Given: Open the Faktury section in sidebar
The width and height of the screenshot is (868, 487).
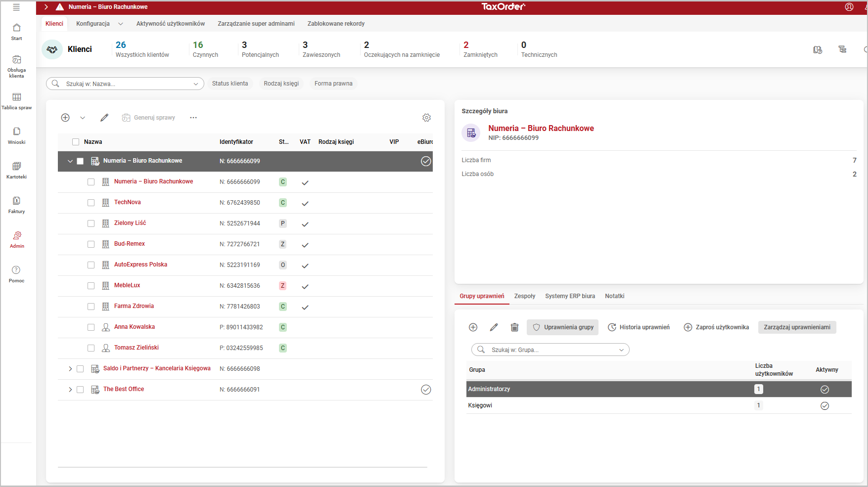Looking at the screenshot, I should 16,205.
